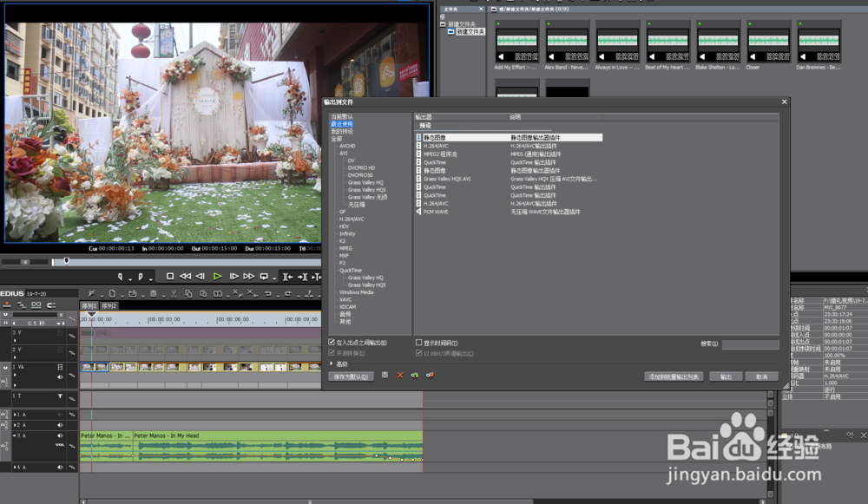Image resolution: width=868 pixels, height=504 pixels.
Task: Mute the 2 A audio track speaker
Action: pos(60,425)
